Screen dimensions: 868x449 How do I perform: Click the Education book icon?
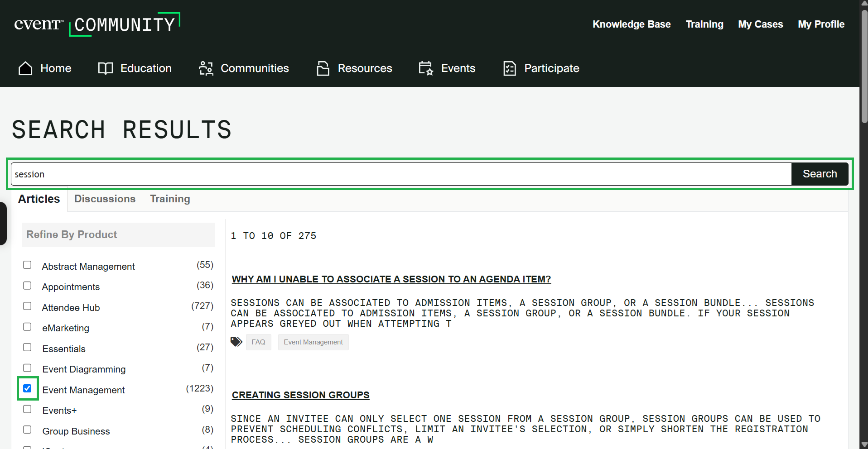pos(106,68)
